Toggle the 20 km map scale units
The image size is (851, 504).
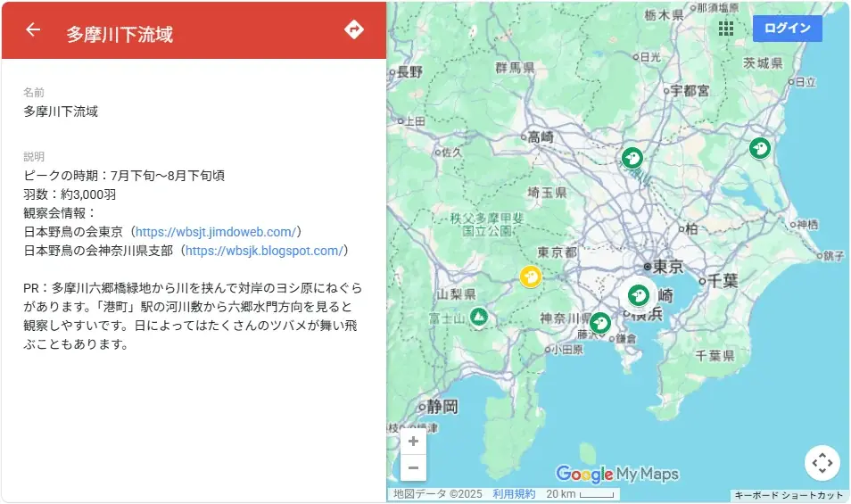(x=581, y=494)
